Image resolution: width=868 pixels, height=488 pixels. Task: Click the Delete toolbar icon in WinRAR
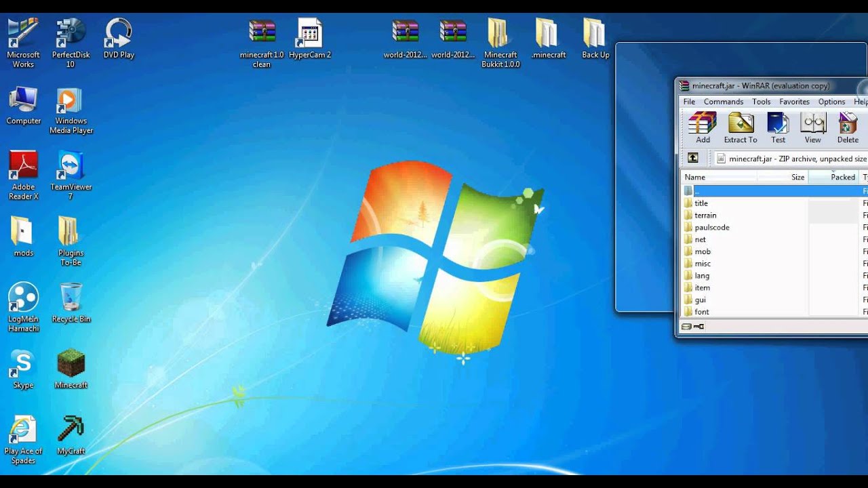click(848, 128)
